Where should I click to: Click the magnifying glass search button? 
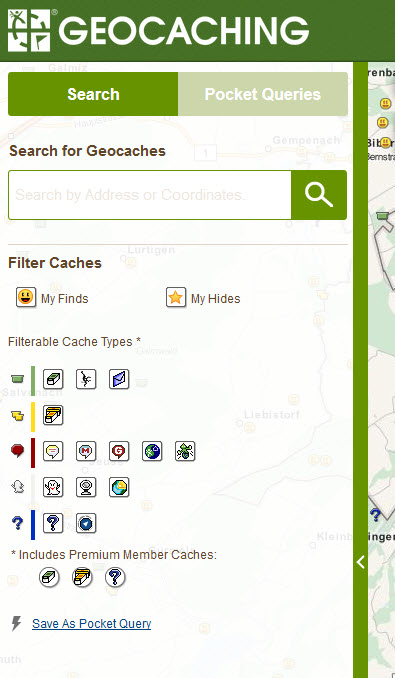[x=319, y=195]
